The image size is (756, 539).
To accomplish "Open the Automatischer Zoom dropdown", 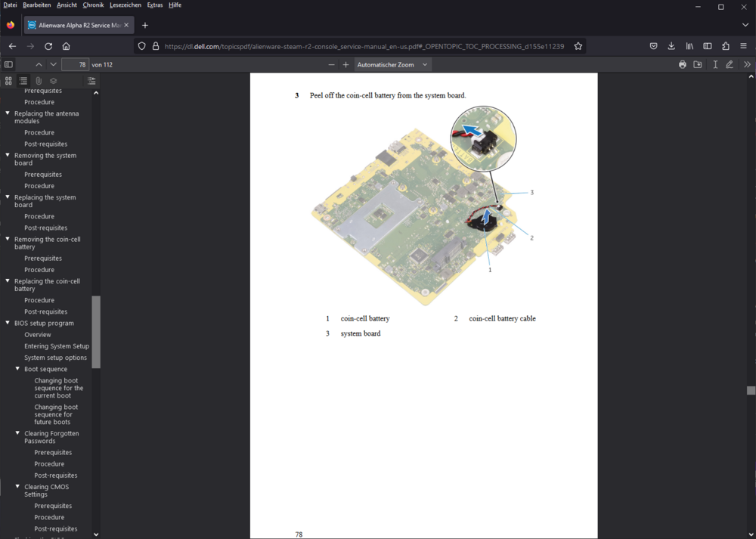I will (392, 65).
